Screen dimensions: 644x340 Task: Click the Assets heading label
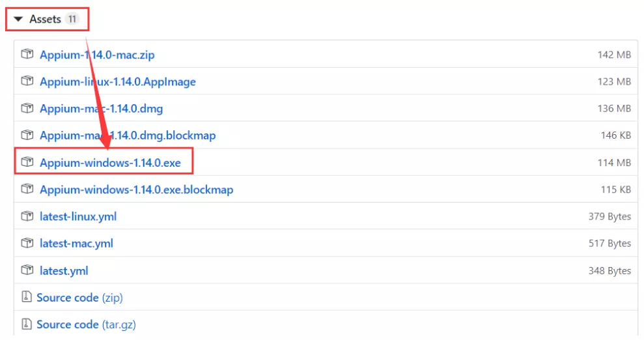(x=45, y=19)
